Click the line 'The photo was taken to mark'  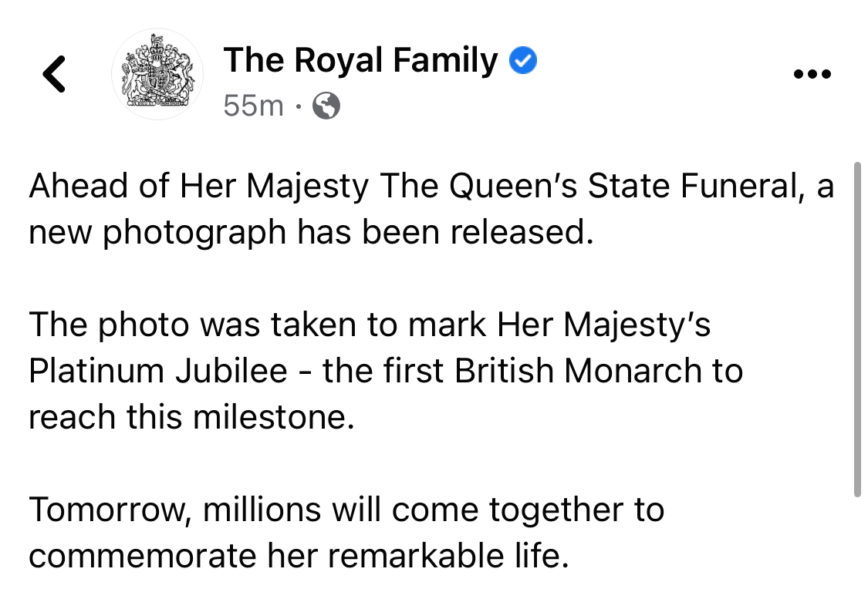[x=370, y=325]
